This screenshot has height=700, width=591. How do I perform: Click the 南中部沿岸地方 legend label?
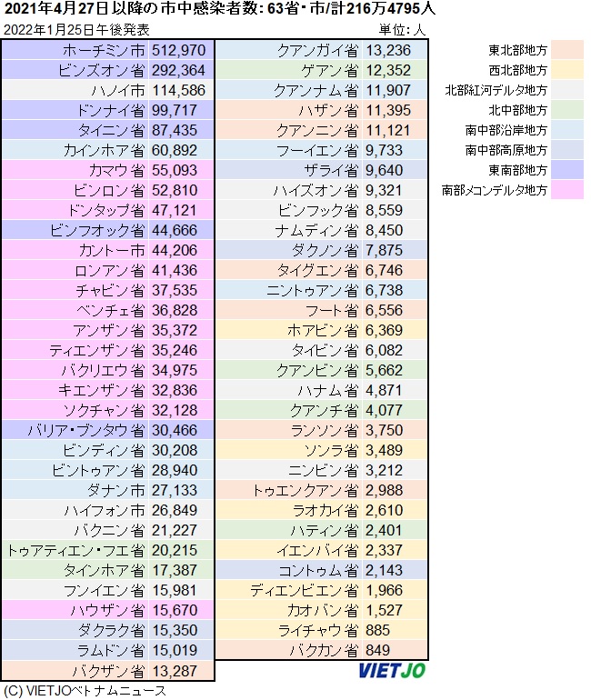tap(506, 130)
